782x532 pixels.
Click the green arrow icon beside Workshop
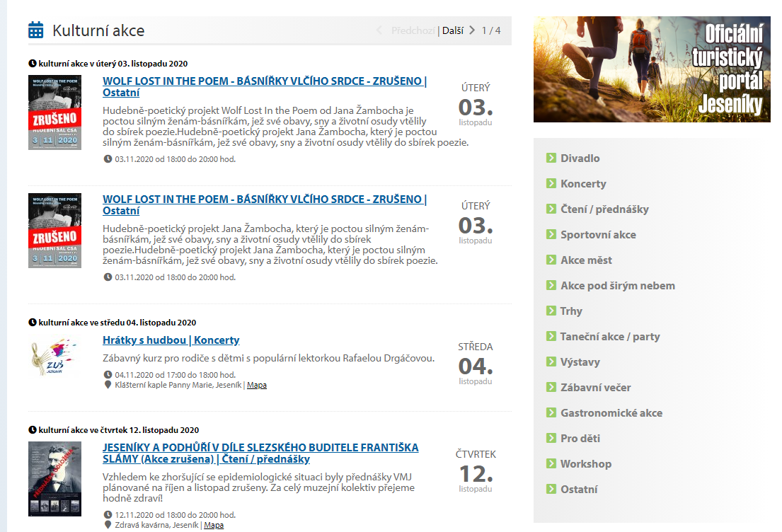tap(551, 463)
